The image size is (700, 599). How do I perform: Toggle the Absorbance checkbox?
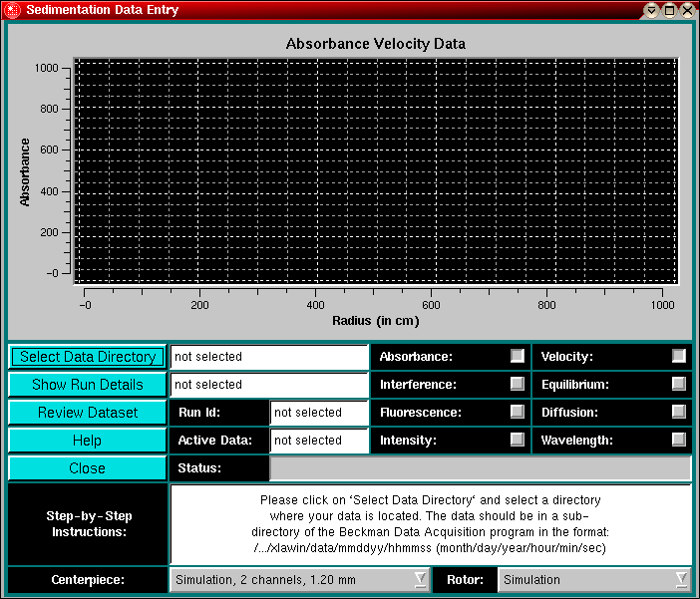[x=517, y=356]
